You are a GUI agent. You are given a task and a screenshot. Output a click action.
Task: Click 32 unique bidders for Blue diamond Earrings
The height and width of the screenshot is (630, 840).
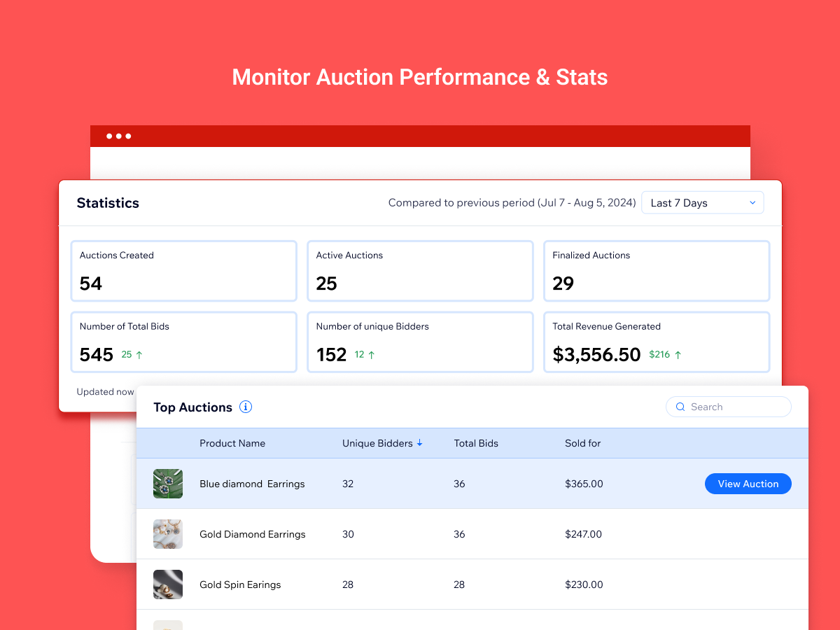coord(348,484)
